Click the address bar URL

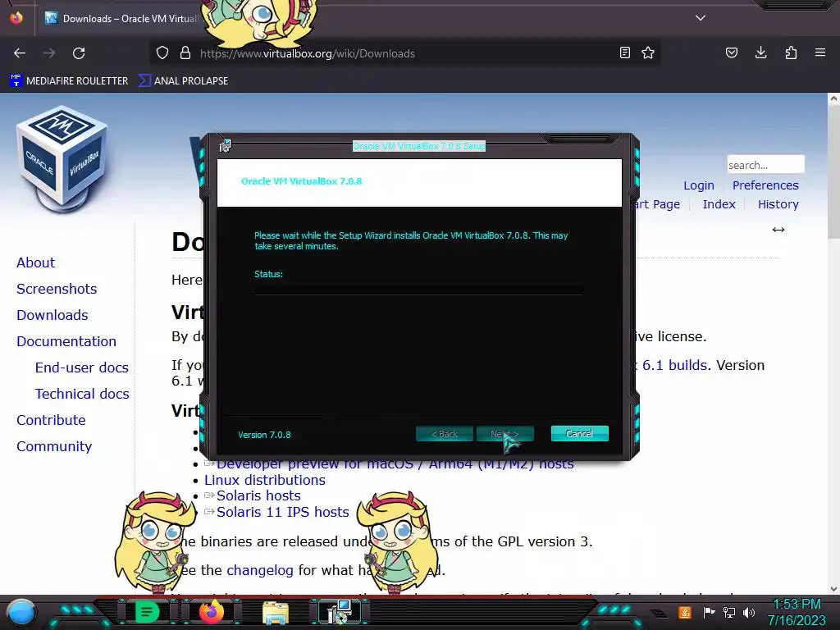(308, 53)
